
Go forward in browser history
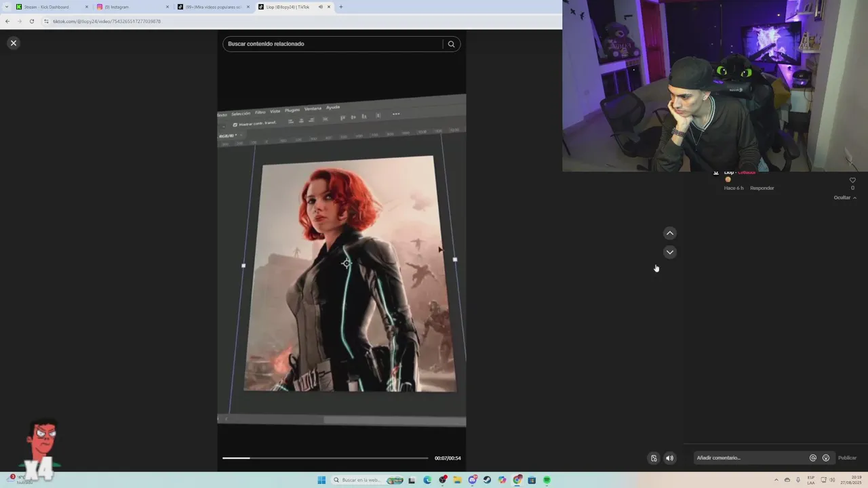coord(19,21)
